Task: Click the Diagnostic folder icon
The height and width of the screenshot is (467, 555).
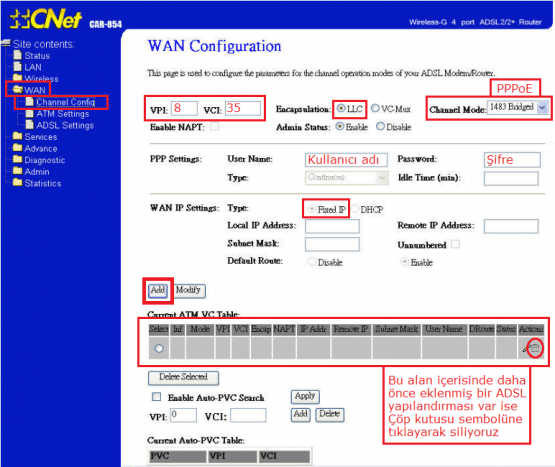Action: (17, 159)
